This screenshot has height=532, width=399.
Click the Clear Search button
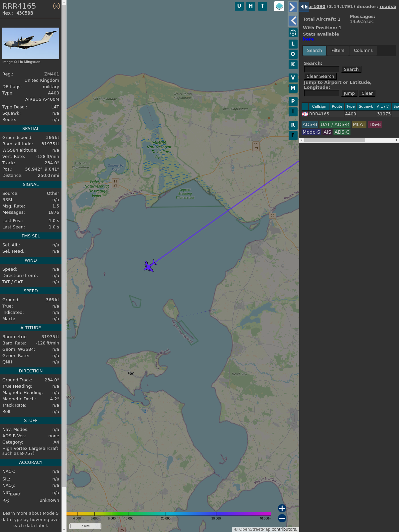[x=320, y=76]
